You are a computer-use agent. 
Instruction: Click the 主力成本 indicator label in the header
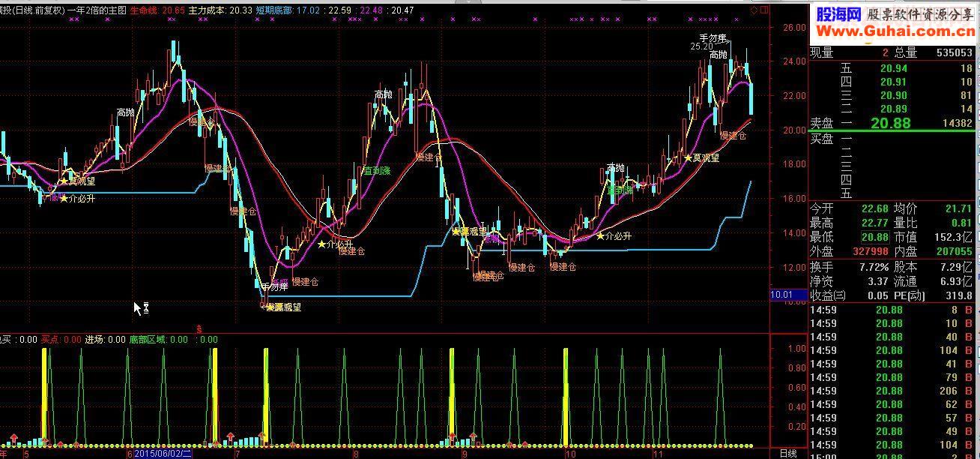point(207,10)
